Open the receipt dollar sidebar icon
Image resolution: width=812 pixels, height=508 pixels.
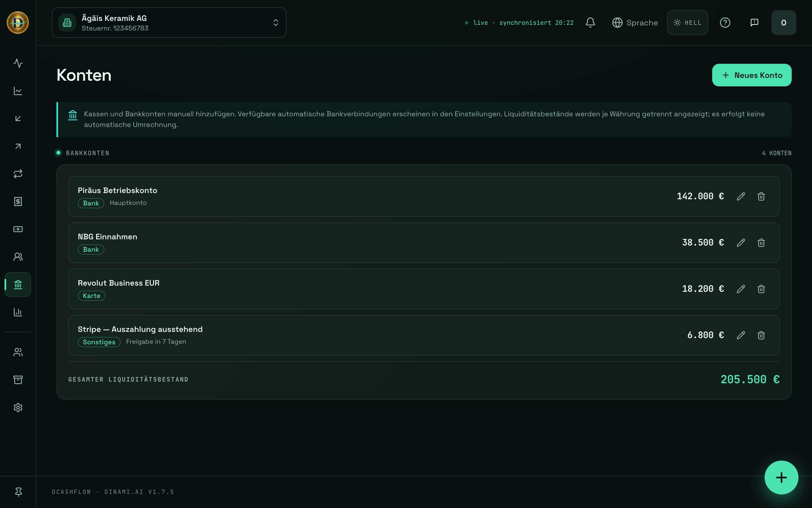pyautogui.click(x=18, y=202)
